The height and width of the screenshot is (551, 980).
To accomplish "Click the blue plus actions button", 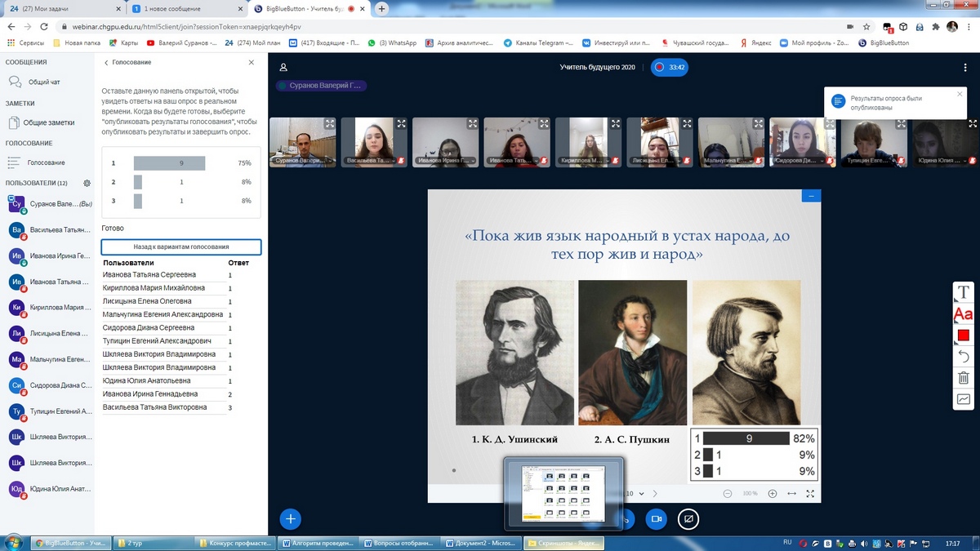I will pyautogui.click(x=290, y=518).
